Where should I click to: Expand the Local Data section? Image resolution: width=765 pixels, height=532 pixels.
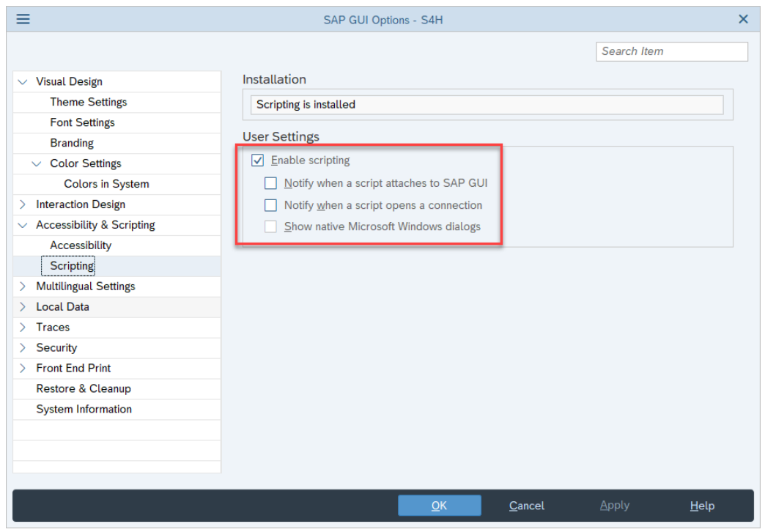tap(21, 306)
